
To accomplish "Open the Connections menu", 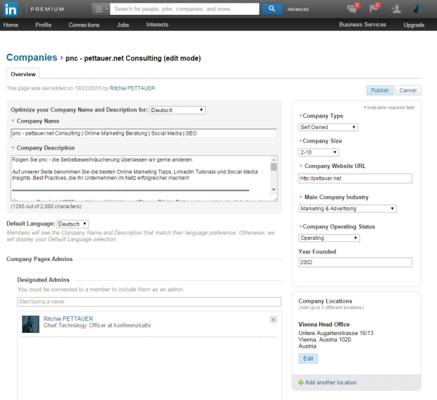I will click(84, 25).
